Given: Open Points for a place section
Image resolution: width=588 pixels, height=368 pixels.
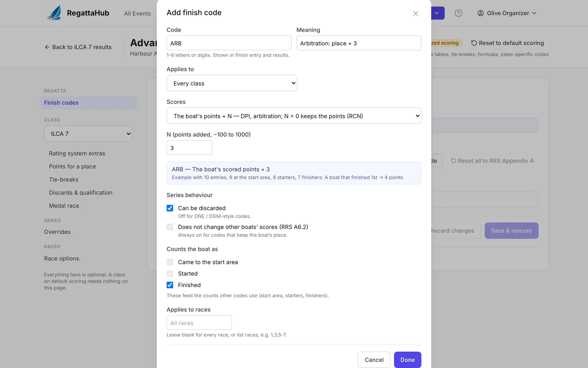Looking at the screenshot, I should (72, 166).
